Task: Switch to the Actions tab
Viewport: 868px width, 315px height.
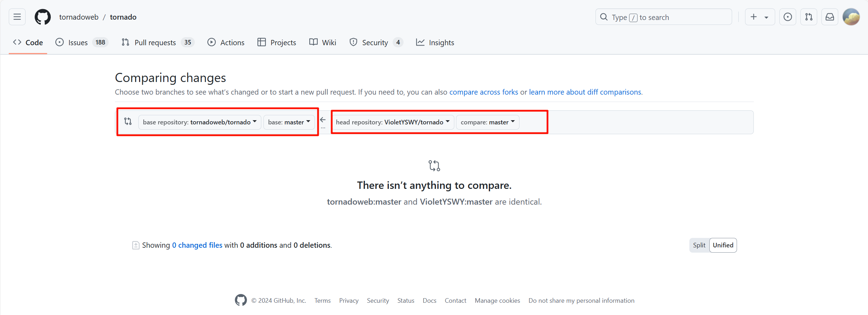Action: point(226,42)
